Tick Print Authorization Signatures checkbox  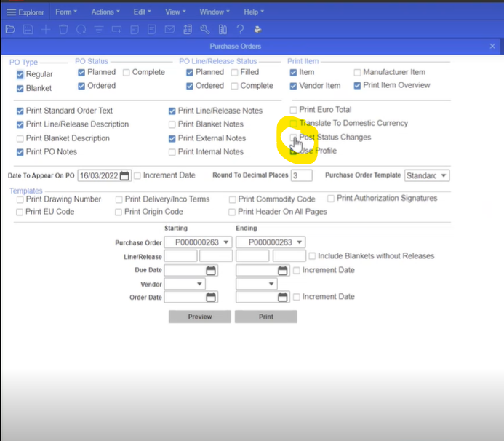pos(331,198)
